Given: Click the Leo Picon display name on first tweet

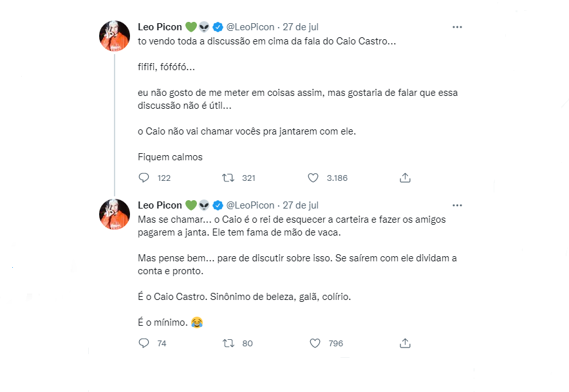Looking at the screenshot, I should click(160, 27).
